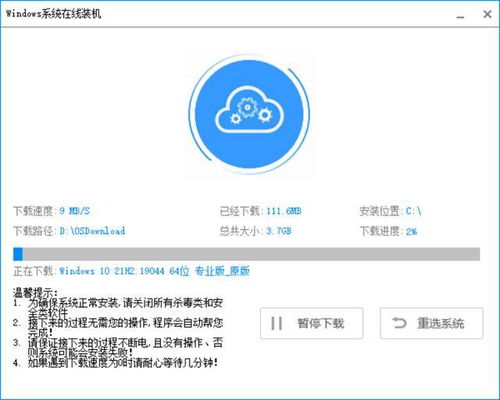This screenshot has height=400, width=500.
Task: Click the install location C:\ value
Action: pyautogui.click(x=413, y=211)
